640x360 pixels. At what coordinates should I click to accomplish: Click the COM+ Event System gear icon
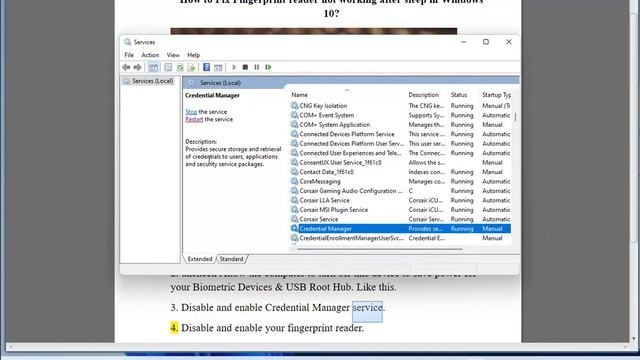click(294, 115)
